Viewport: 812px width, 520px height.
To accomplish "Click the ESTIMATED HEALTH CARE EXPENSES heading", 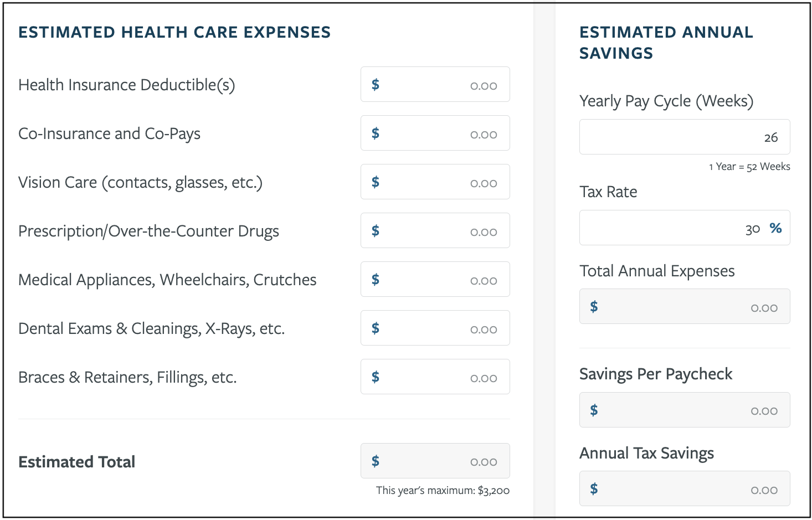I will pyautogui.click(x=175, y=32).
